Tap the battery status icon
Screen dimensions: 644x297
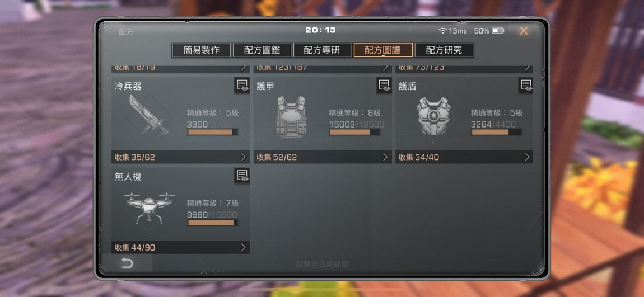pos(498,31)
